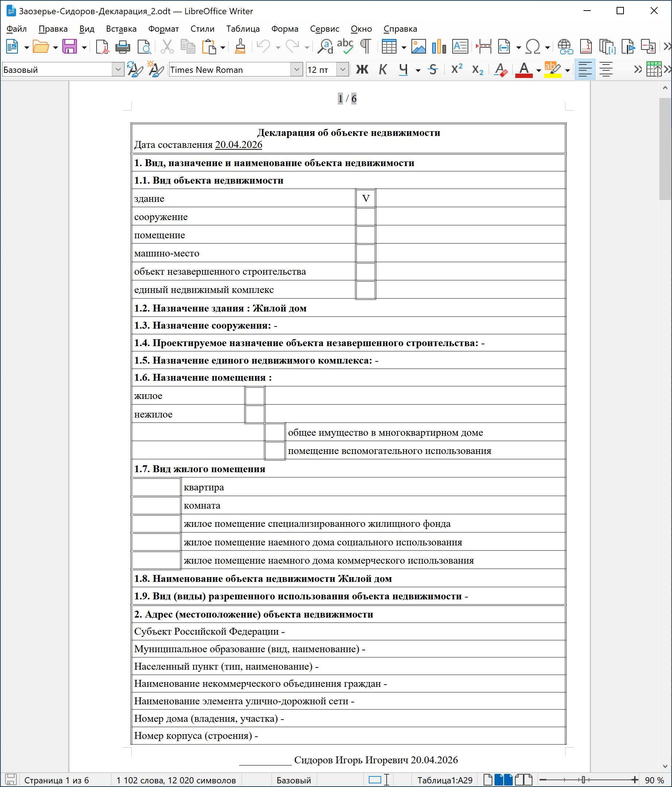Click the Open folder icon
Image resolution: width=672 pixels, height=787 pixels.
pyautogui.click(x=41, y=47)
